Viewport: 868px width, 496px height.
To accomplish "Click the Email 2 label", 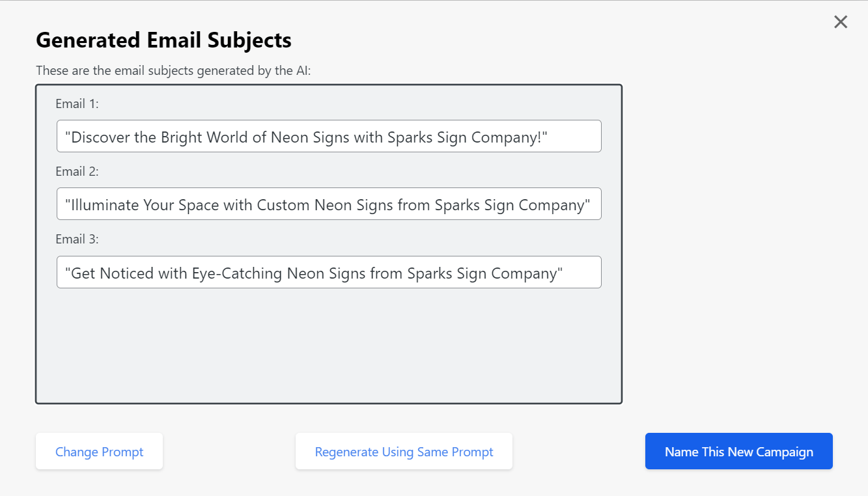I will [76, 171].
